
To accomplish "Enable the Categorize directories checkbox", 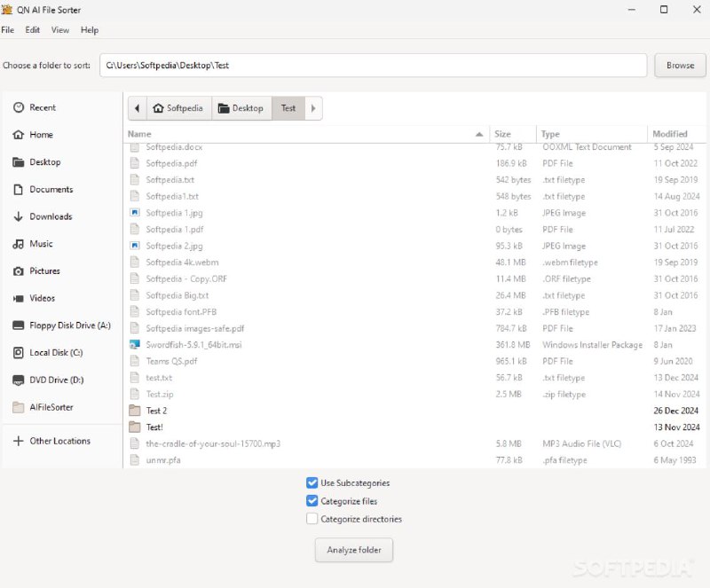I will [312, 519].
